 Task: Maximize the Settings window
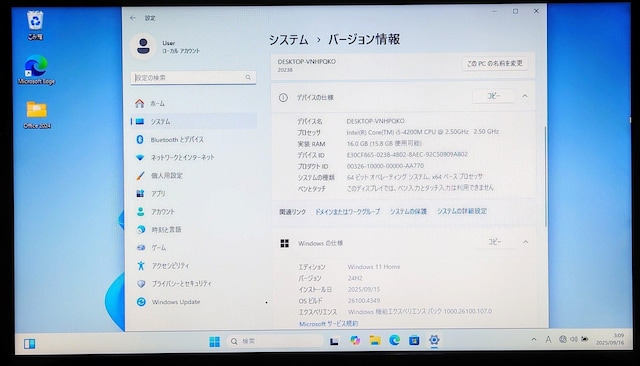pos(516,11)
